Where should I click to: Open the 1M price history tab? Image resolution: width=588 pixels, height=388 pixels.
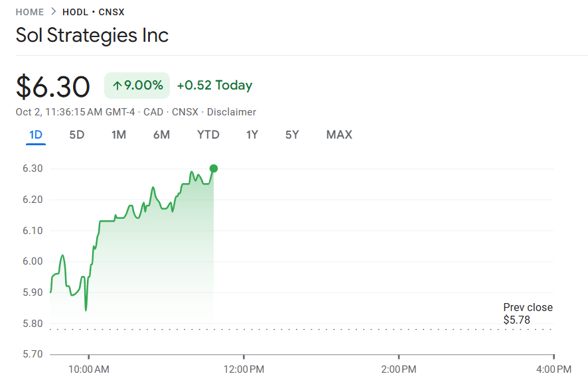point(119,134)
